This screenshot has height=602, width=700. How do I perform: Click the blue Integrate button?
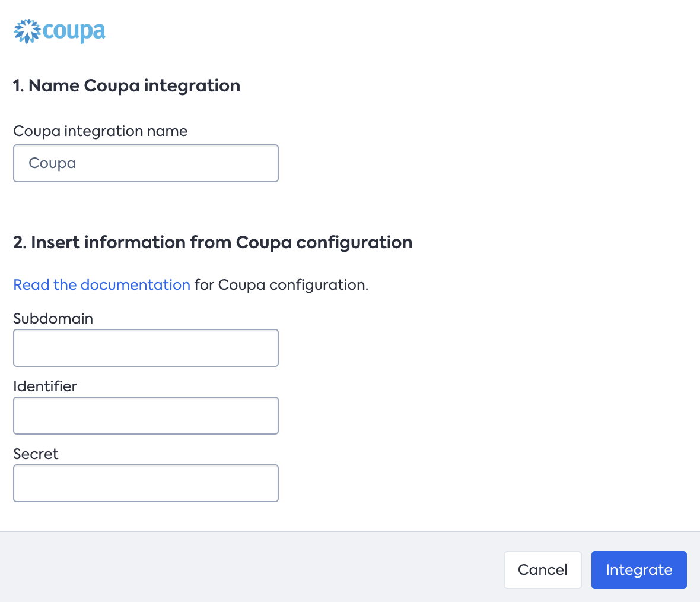tap(639, 570)
